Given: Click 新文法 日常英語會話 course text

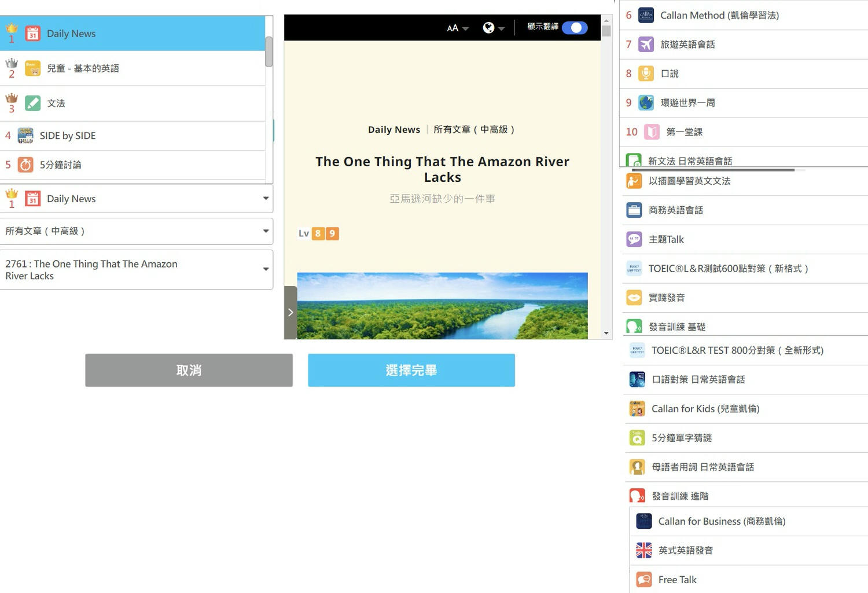Looking at the screenshot, I should coord(690,161).
